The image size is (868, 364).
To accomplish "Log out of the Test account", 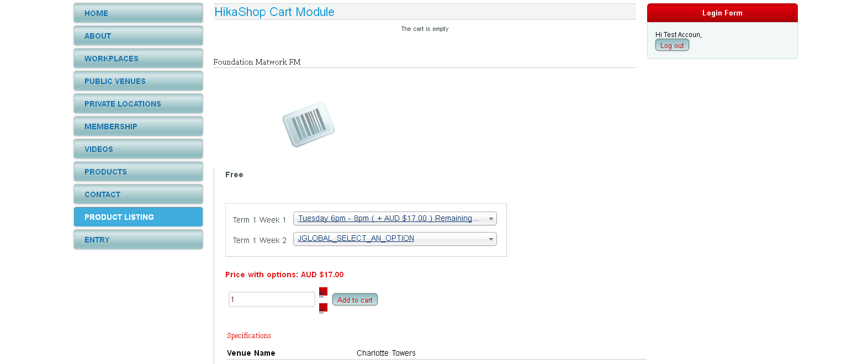I will click(672, 46).
